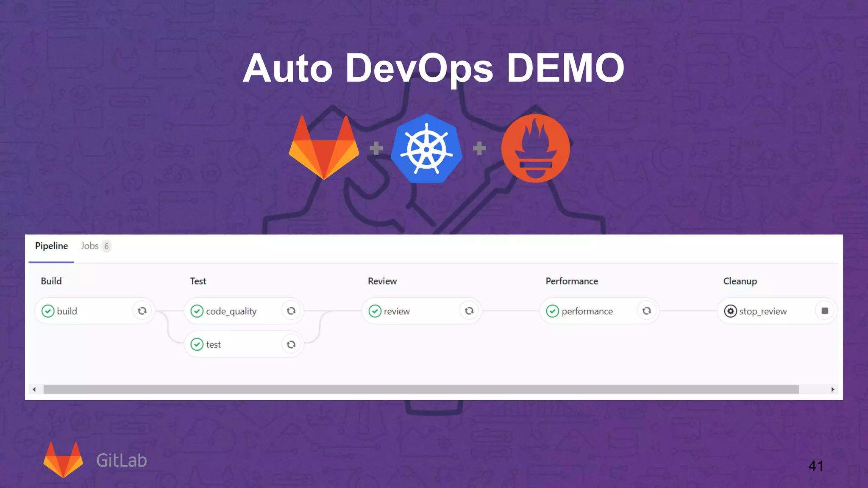Click the code_quality passed status icon
868x488 pixels.
click(197, 311)
